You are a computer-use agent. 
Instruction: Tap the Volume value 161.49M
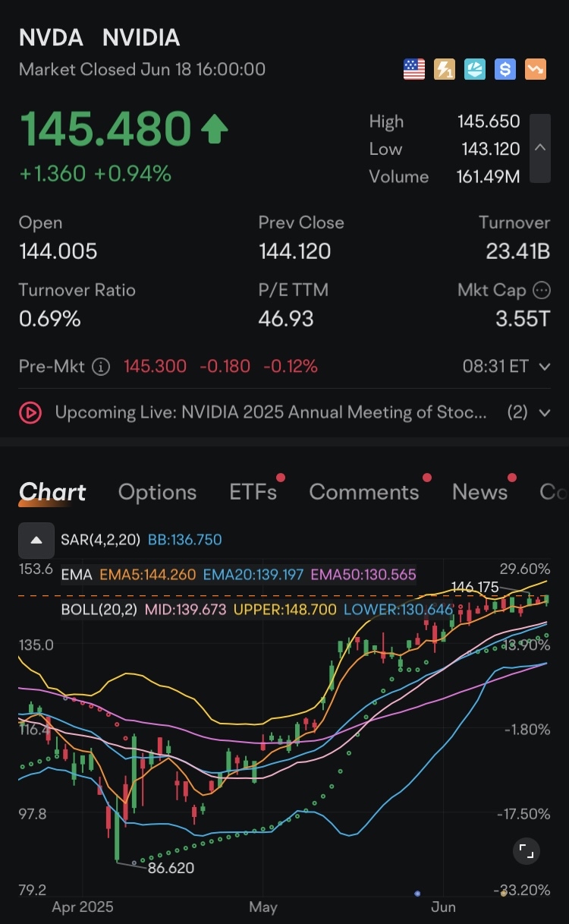point(488,176)
